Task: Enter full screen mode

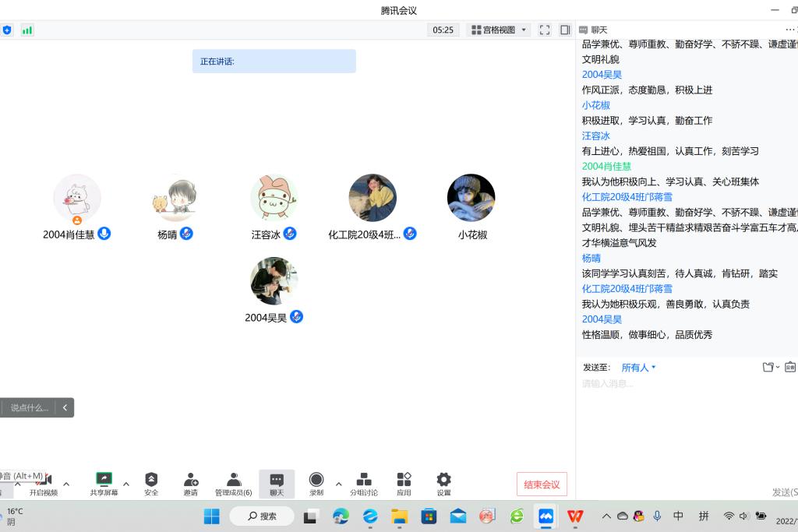Action: 545,30
